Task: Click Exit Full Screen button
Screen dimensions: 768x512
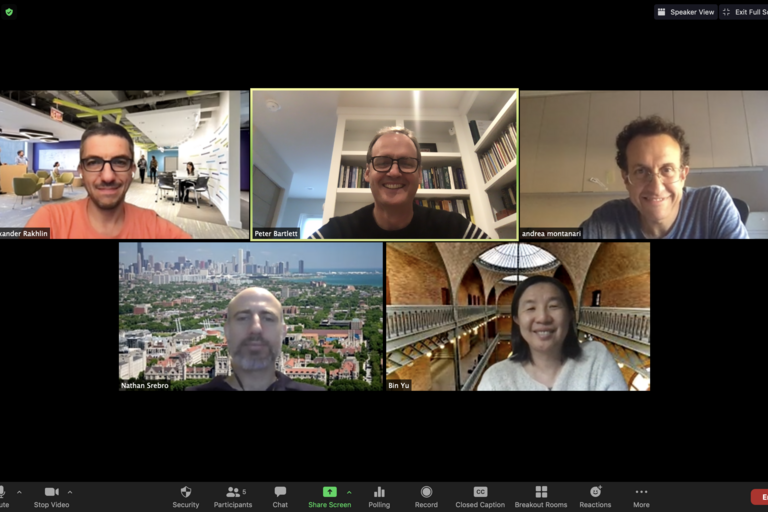Action: coord(744,12)
